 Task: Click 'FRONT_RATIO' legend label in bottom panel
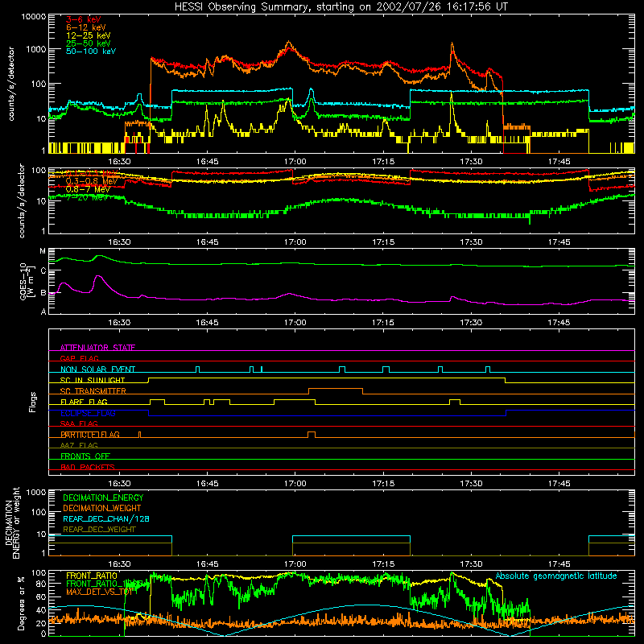[x=92, y=576]
